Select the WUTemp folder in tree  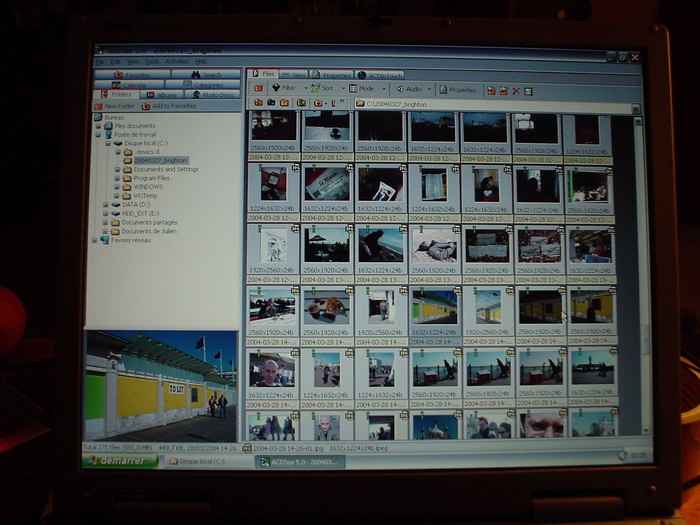pos(146,196)
